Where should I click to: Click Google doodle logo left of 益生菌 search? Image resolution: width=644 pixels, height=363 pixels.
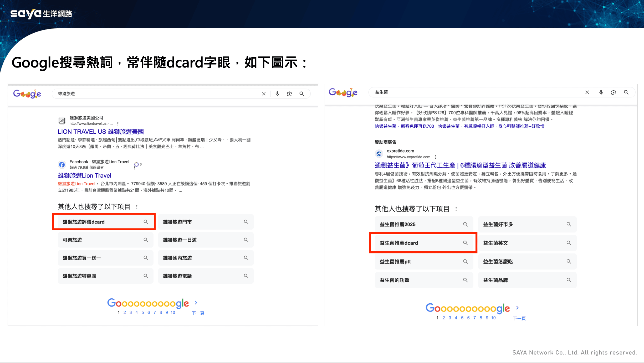click(343, 92)
